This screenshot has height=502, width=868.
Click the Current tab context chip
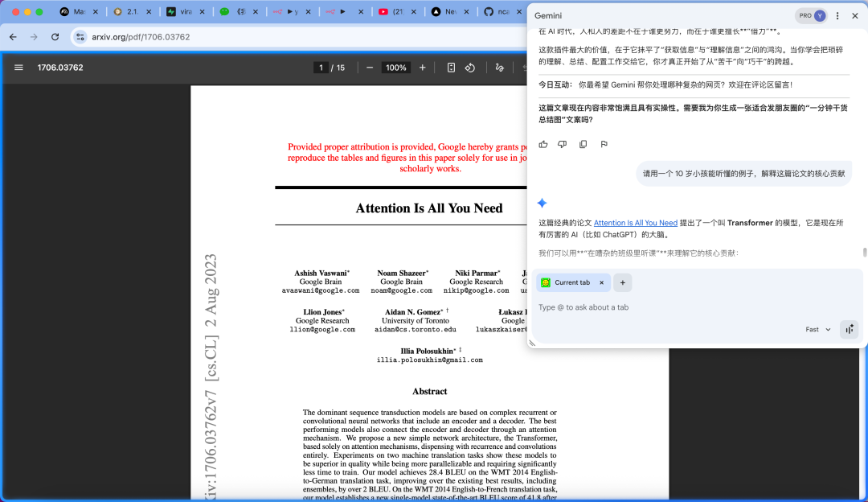(x=574, y=282)
